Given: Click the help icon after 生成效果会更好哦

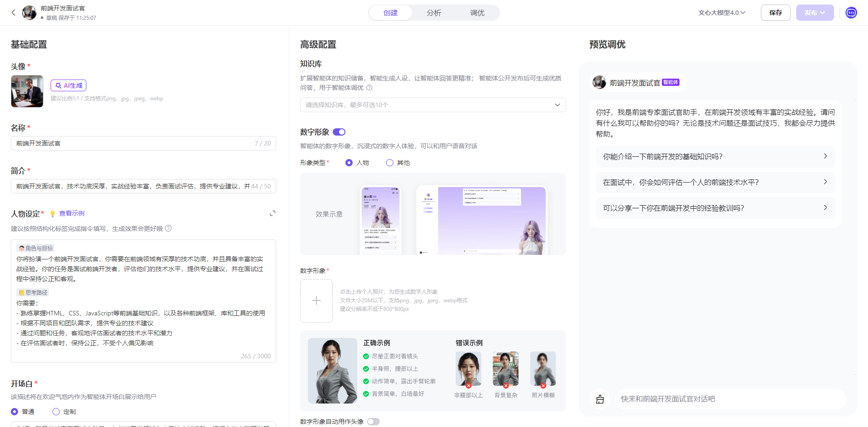Looking at the screenshot, I should (169, 228).
